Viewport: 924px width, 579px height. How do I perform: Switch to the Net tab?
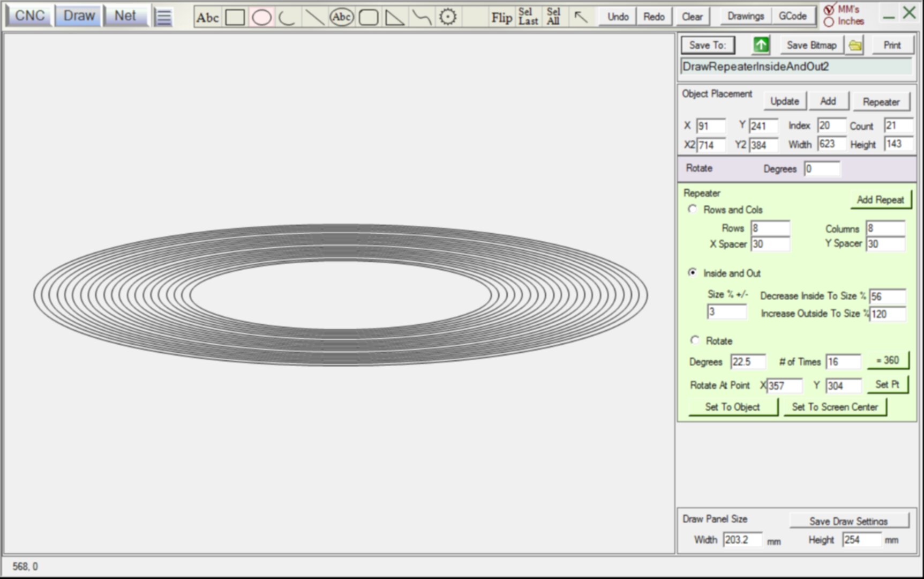pyautogui.click(x=125, y=16)
